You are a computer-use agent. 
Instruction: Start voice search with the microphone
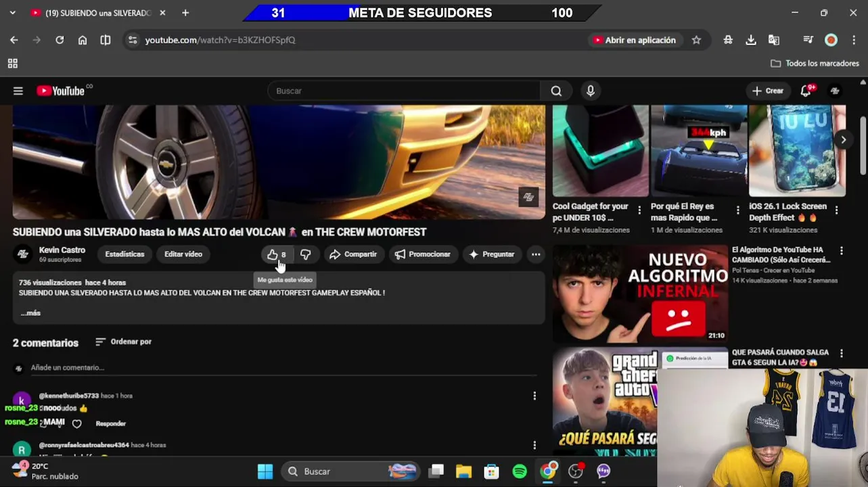pos(591,91)
